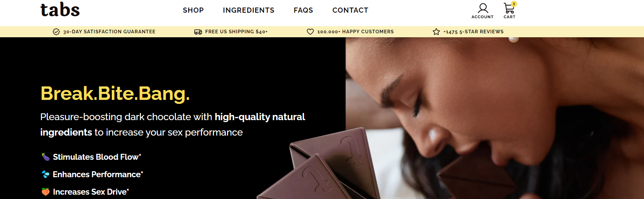Open the FAQS page
Screen dimensions: 644x199
(x=303, y=10)
